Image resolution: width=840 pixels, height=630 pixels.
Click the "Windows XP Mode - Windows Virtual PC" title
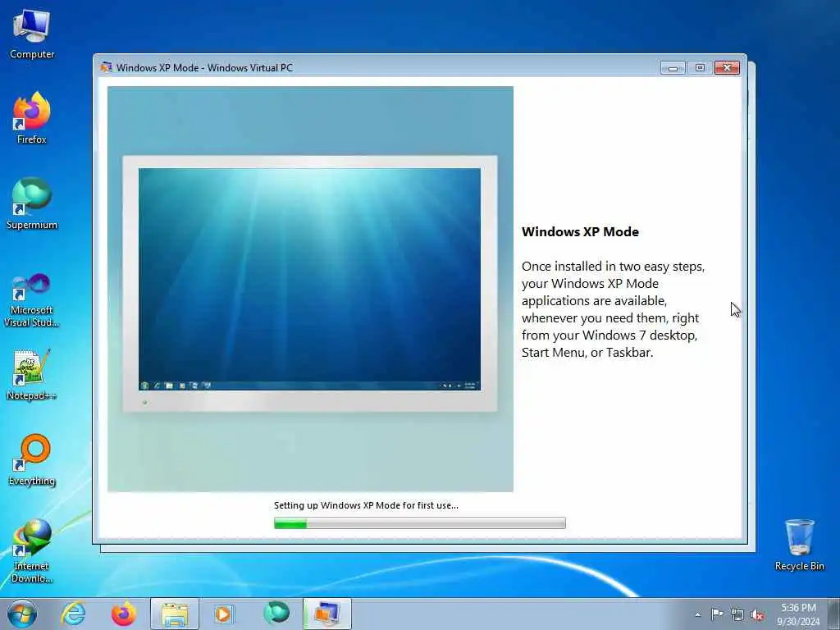point(204,67)
